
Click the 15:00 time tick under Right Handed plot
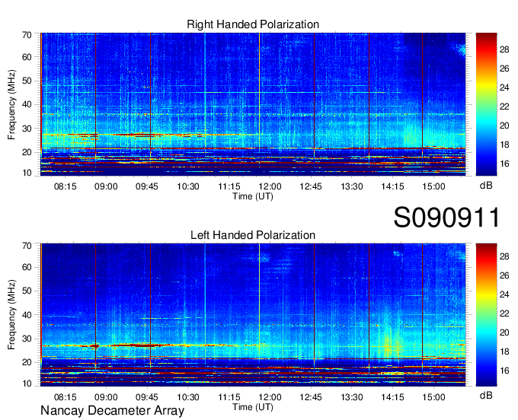433,186
